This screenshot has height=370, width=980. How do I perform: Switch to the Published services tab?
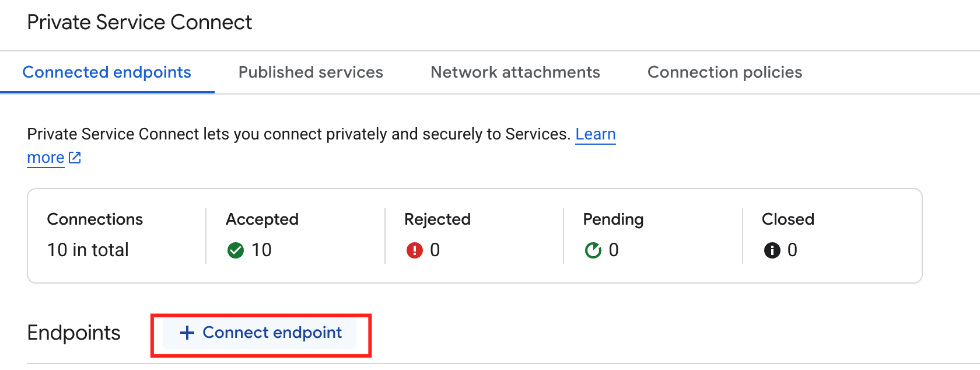pos(310,72)
